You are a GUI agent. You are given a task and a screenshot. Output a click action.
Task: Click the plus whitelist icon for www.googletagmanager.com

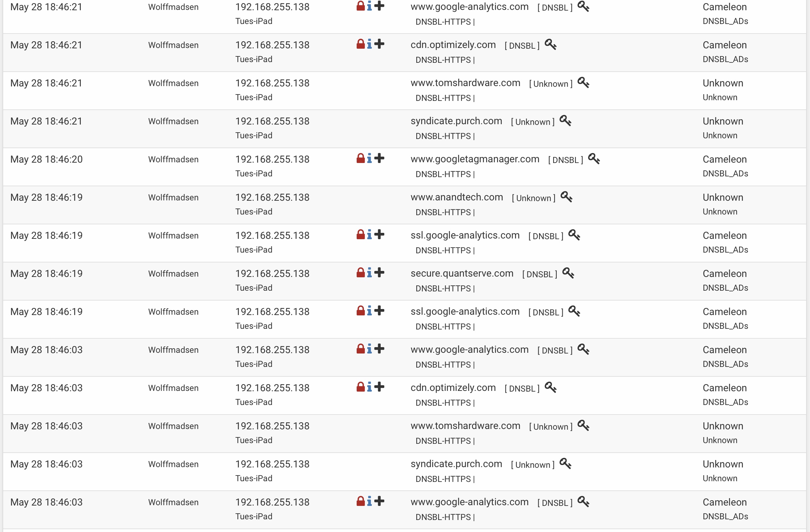379,158
